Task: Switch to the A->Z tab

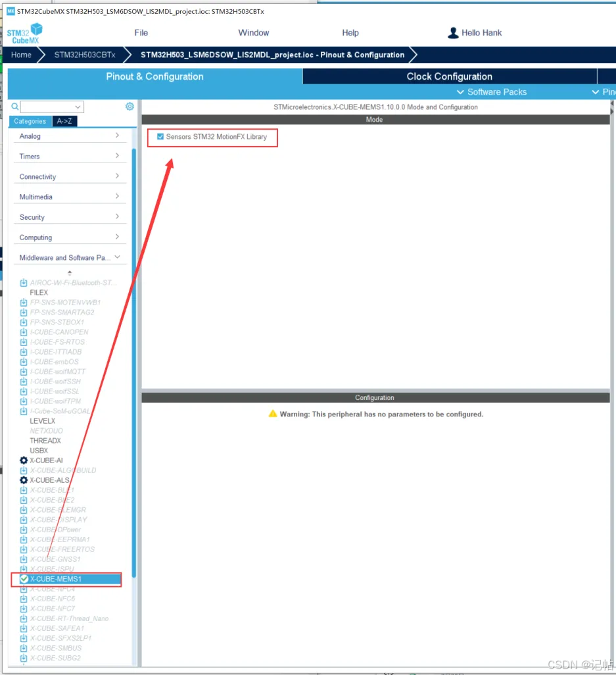Action: pos(64,122)
